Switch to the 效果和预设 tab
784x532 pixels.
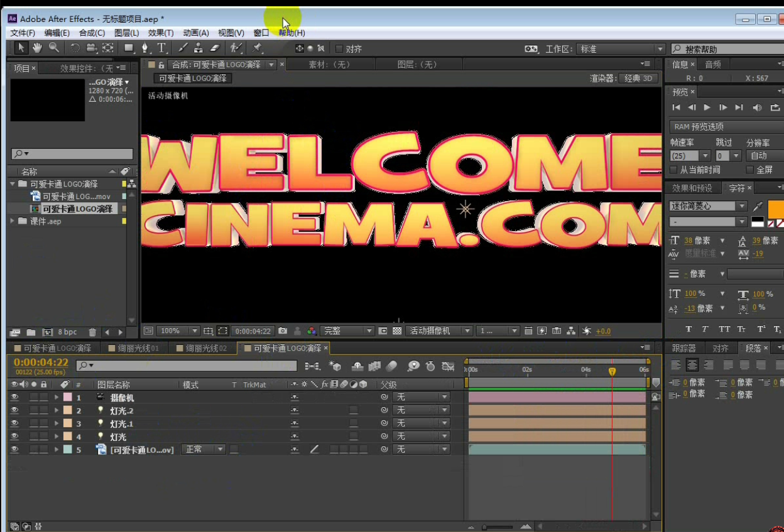(692, 188)
